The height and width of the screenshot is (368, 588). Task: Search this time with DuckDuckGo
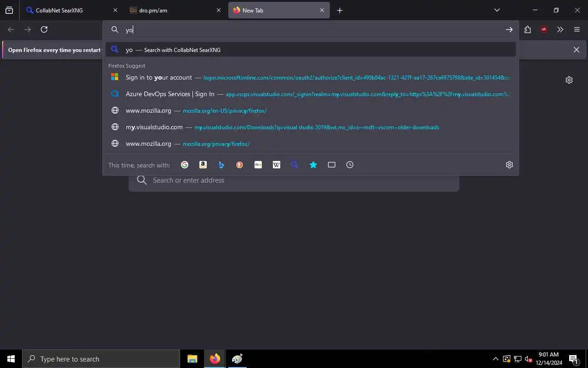click(240, 165)
